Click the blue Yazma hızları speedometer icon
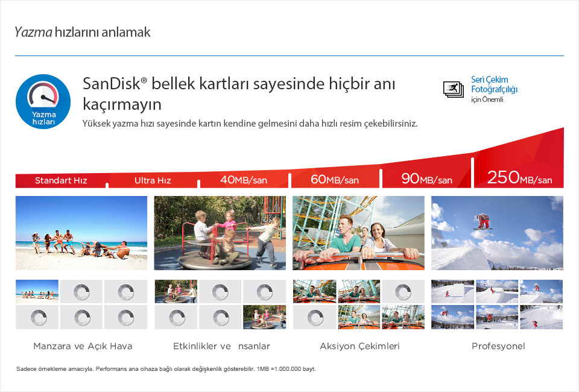 tap(43, 101)
